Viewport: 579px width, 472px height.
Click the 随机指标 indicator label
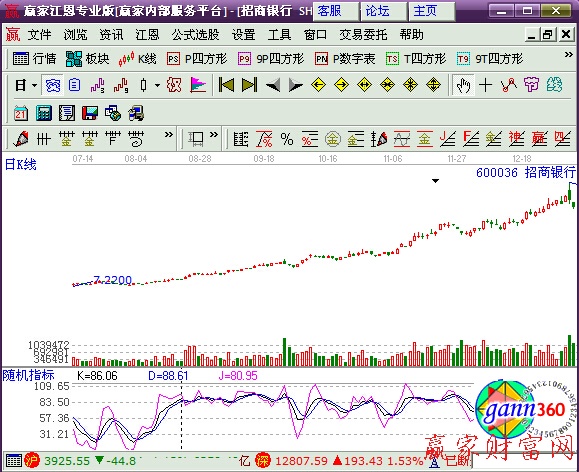28,375
